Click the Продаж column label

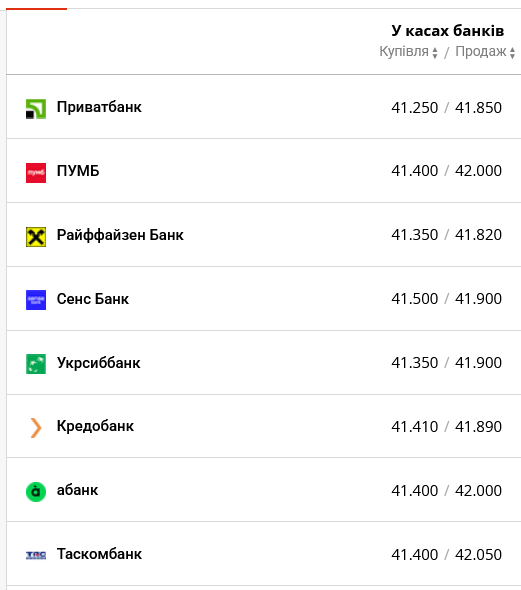[481, 51]
